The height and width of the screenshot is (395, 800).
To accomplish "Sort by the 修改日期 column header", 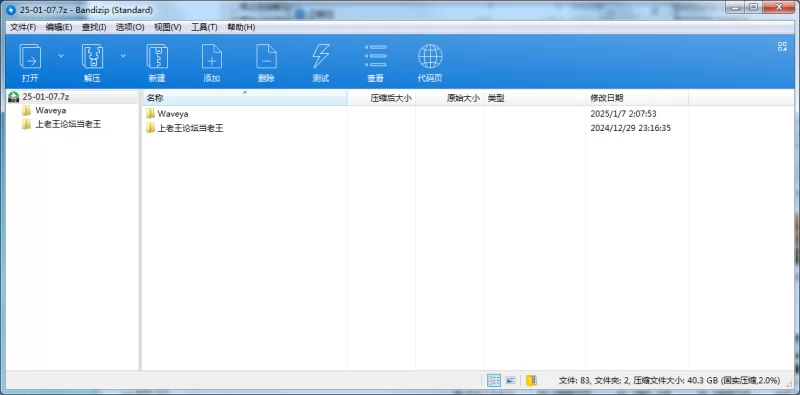I will click(x=637, y=98).
